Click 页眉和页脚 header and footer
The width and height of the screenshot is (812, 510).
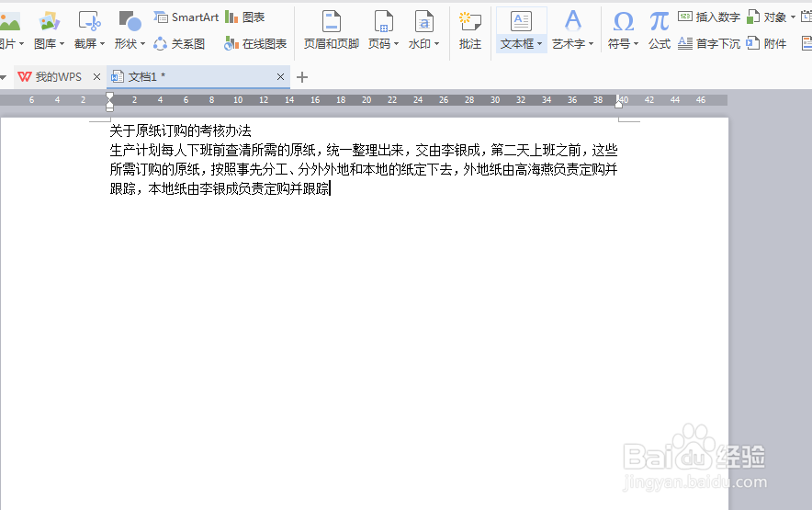pos(332,30)
